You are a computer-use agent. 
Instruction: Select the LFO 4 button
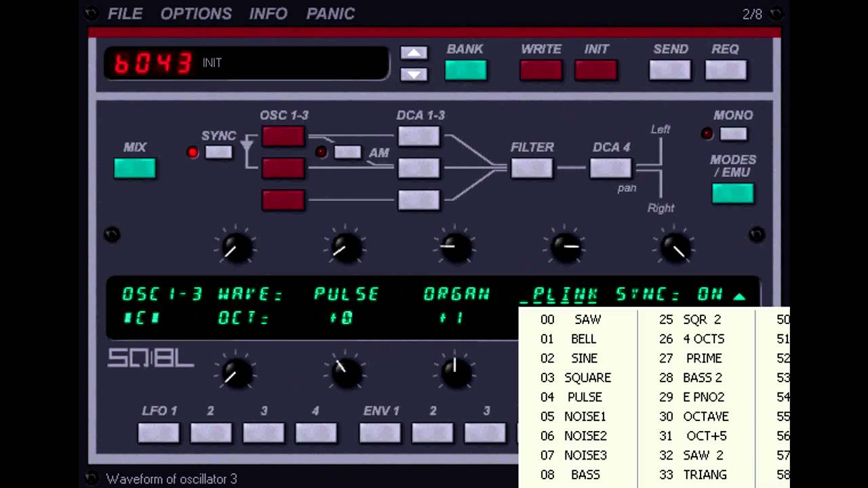[316, 433]
